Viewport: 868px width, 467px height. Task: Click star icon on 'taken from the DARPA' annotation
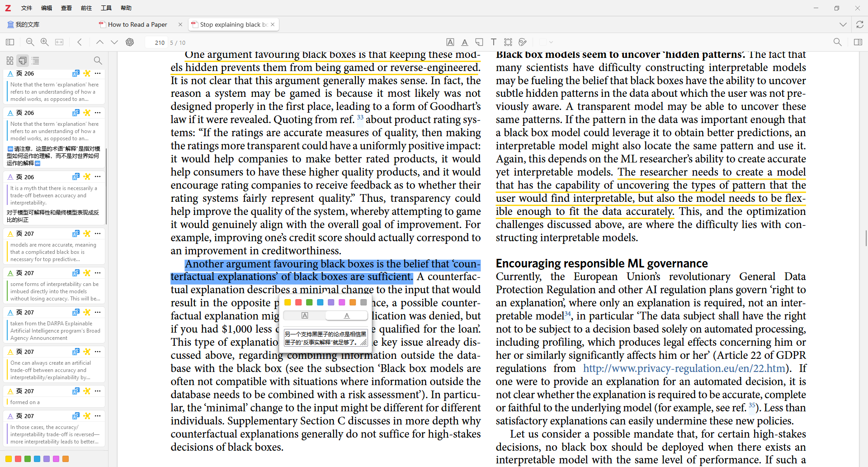click(87, 312)
